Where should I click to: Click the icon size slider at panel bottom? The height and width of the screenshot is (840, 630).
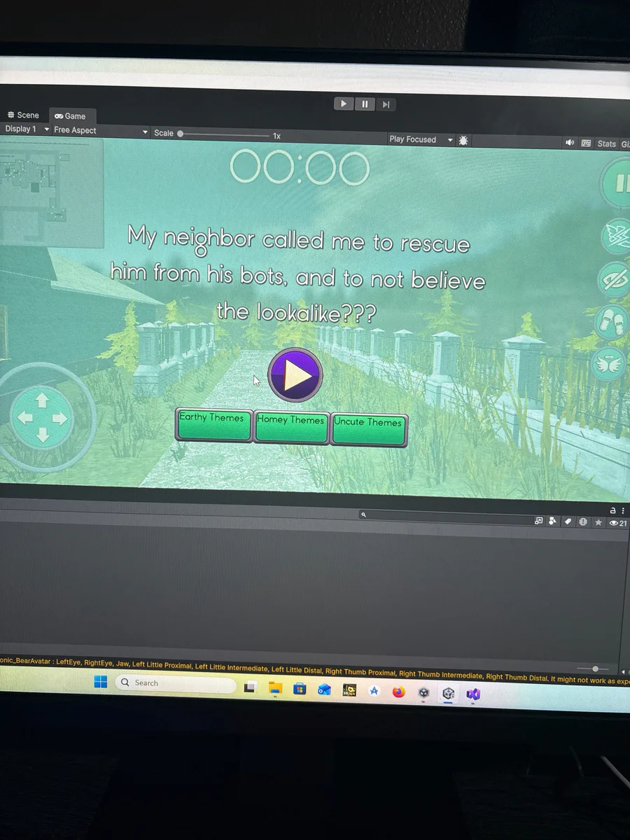click(595, 668)
